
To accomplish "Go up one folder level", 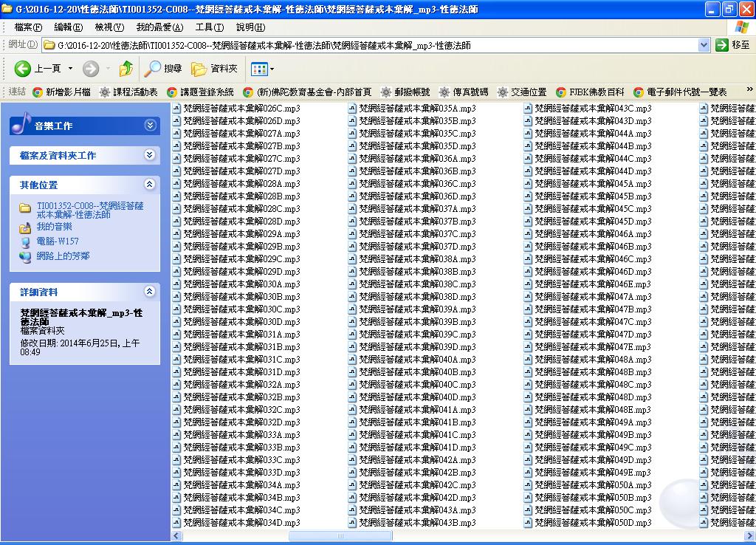I will pos(126,69).
